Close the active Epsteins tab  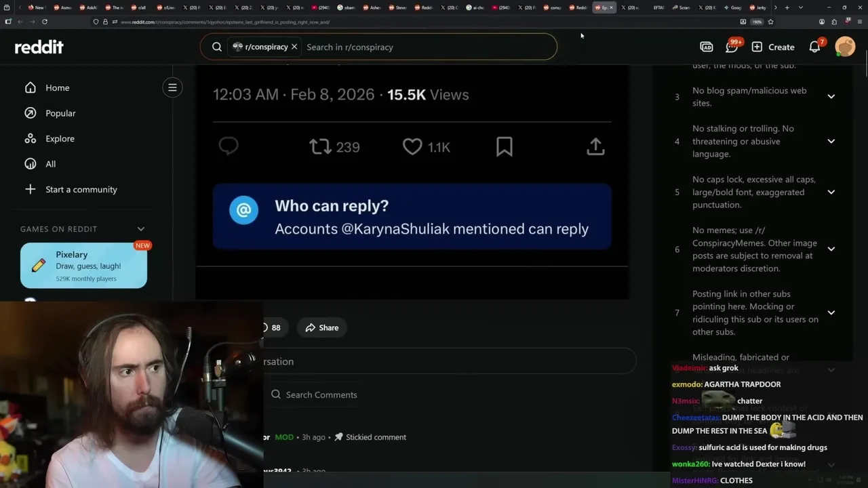click(611, 7)
